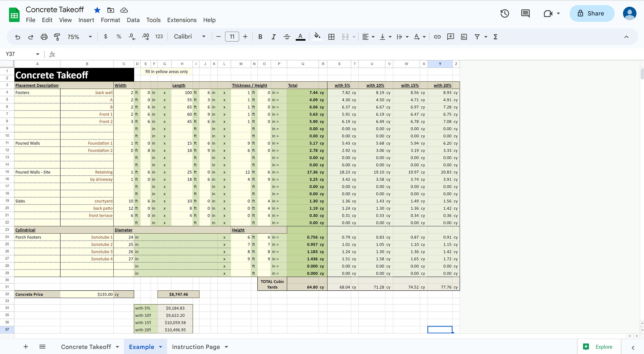Select the Paint format tool
The height and width of the screenshot is (354, 644).
point(57,37)
